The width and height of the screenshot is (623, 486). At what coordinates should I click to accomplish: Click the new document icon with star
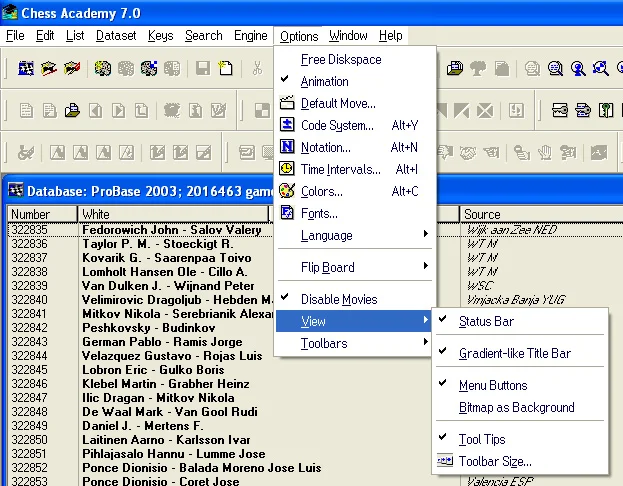tap(226, 68)
